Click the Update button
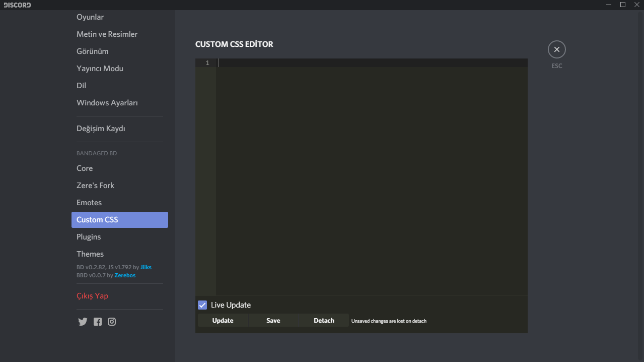This screenshot has height=362, width=644. [x=223, y=321]
